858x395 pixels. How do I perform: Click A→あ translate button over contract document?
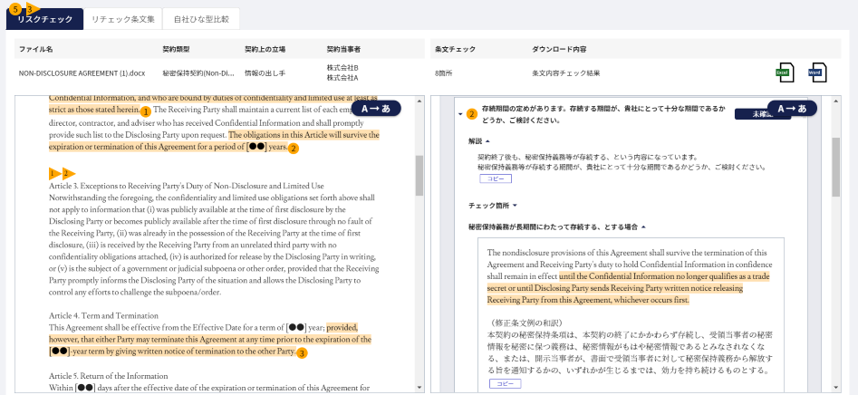375,108
